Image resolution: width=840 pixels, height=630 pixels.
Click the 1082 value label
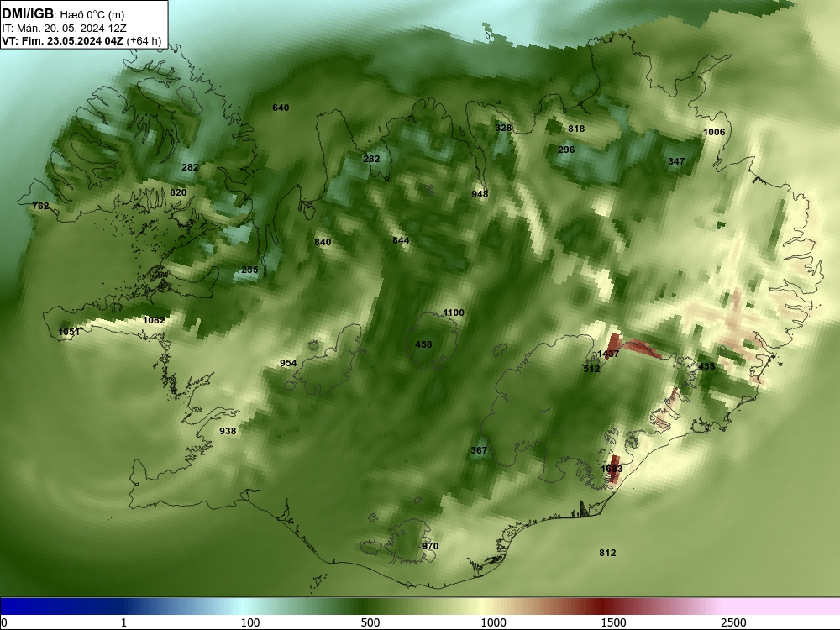pos(155,320)
